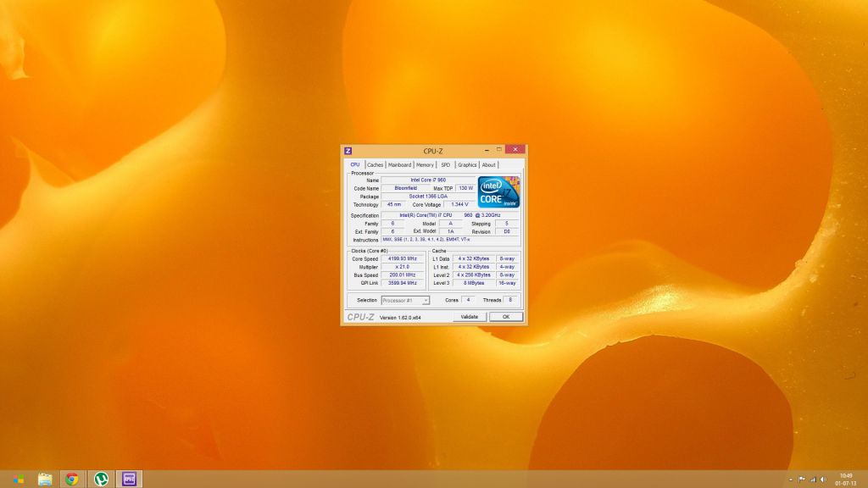Click the Level 2 value 4 x 256 KBytes
Image resolution: width=868 pixels, height=488 pixels.
coord(473,274)
